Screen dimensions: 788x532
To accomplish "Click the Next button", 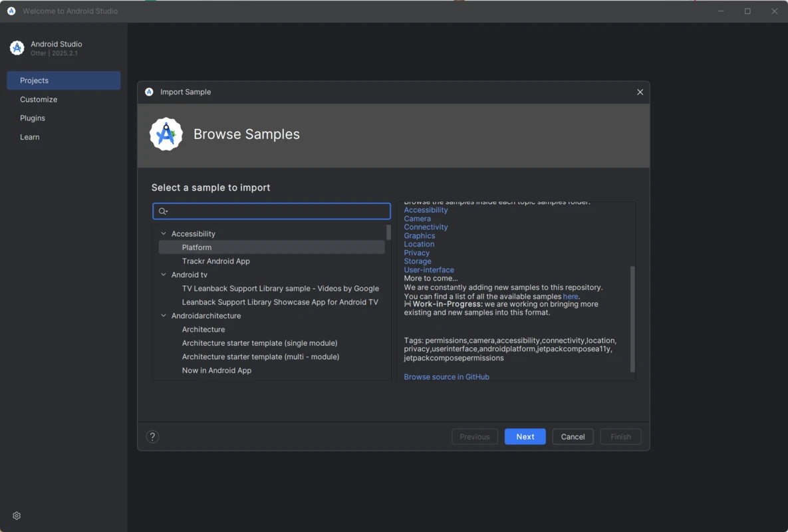I will pyautogui.click(x=525, y=436).
